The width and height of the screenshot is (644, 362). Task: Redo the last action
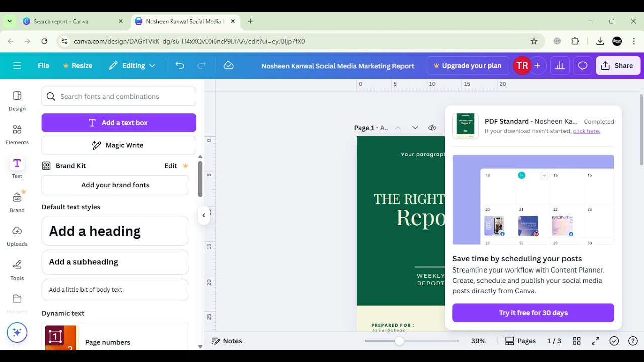[202, 66]
